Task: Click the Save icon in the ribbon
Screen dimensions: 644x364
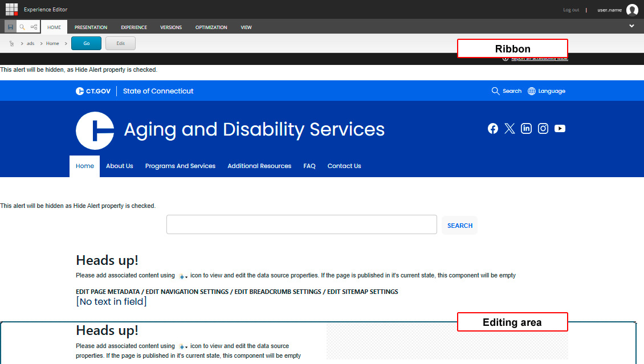Action: pyautogui.click(x=10, y=27)
